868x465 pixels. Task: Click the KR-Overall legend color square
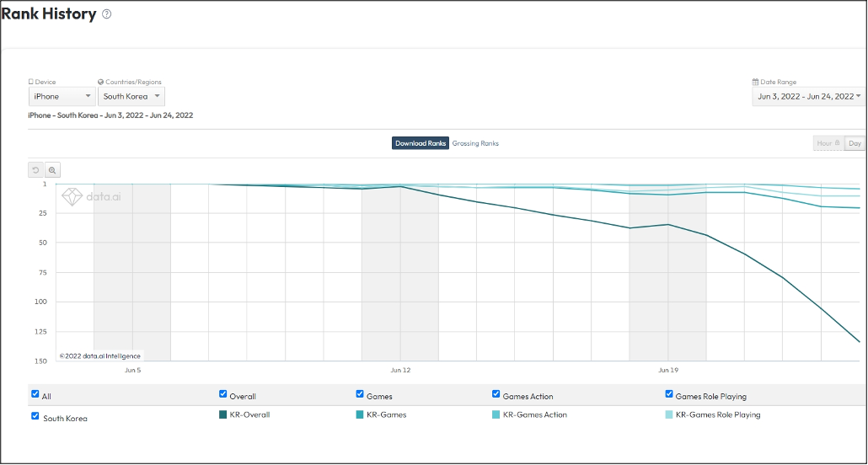223,414
